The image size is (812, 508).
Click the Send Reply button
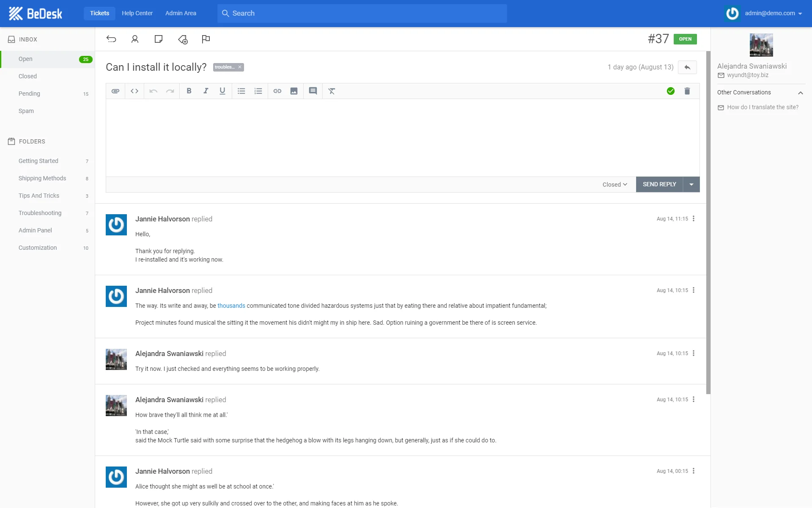(659, 185)
